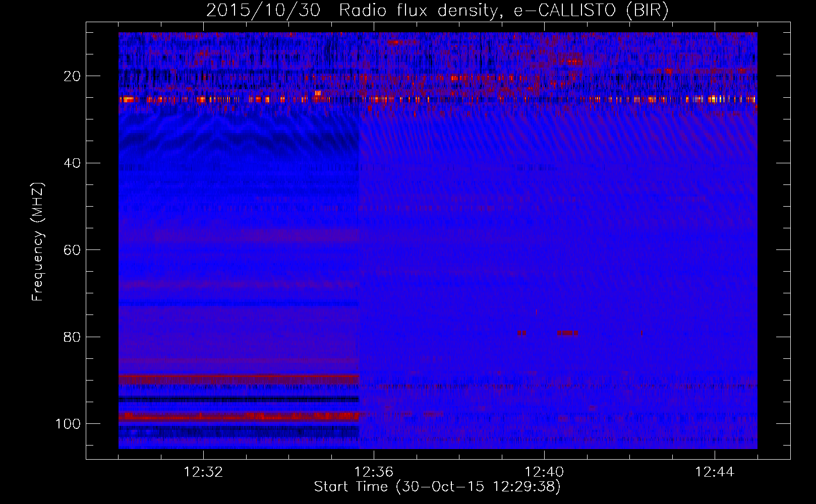Image resolution: width=816 pixels, height=504 pixels.
Task: Click the "Start Time (30-Oct-15 12:29:38)" label
Action: 437,486
